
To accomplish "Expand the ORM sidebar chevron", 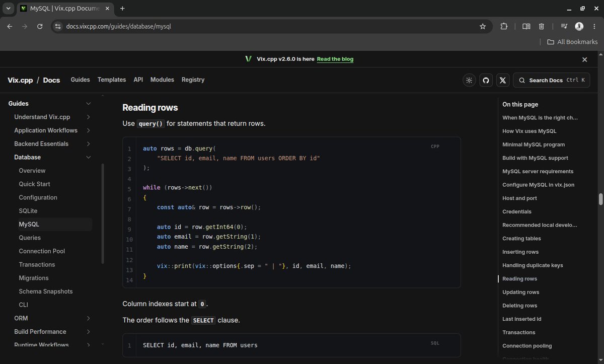I will tap(89, 318).
